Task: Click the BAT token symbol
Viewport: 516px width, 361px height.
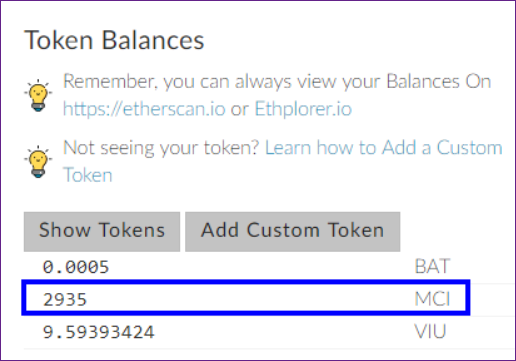Action: click(x=432, y=267)
